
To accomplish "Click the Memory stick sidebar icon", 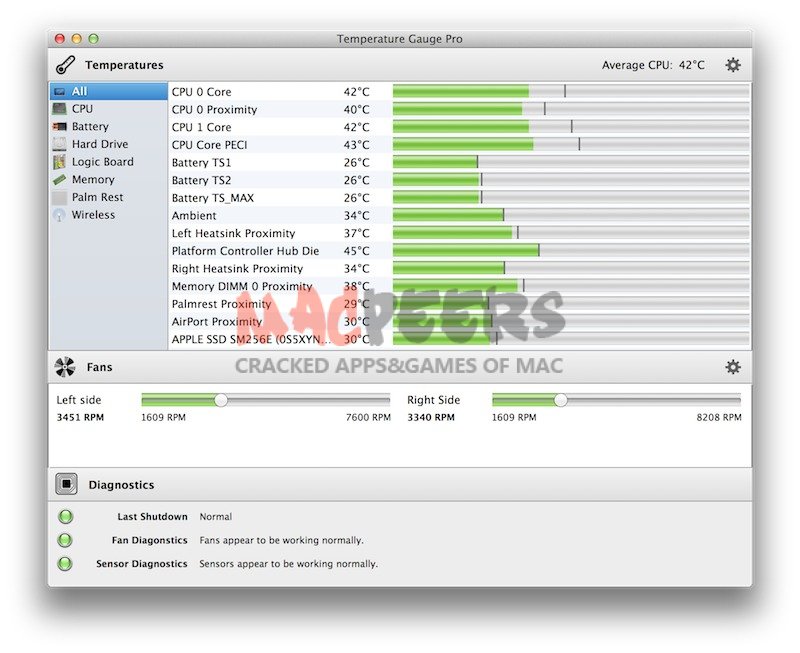I will coord(59,179).
